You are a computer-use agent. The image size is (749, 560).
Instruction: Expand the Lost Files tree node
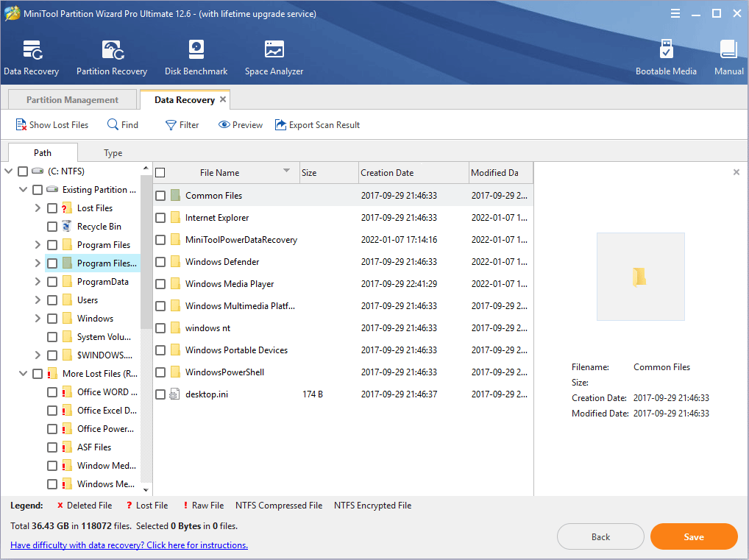[38, 208]
